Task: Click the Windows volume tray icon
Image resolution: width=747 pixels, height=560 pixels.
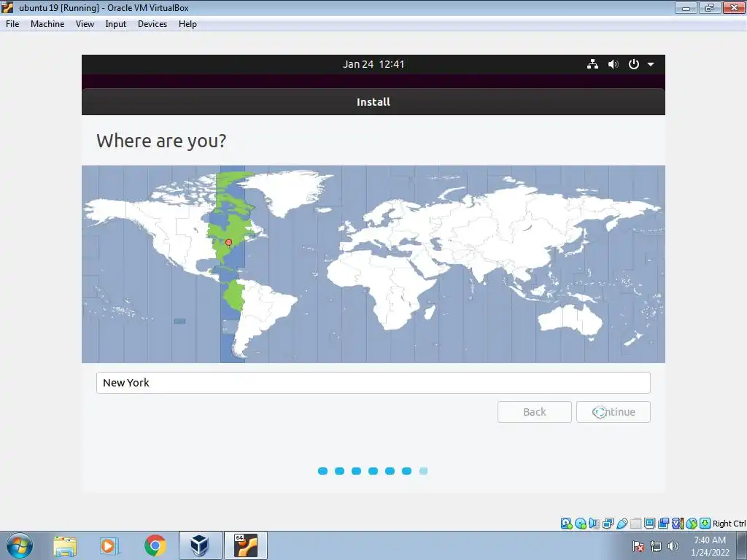Action: pos(673,546)
